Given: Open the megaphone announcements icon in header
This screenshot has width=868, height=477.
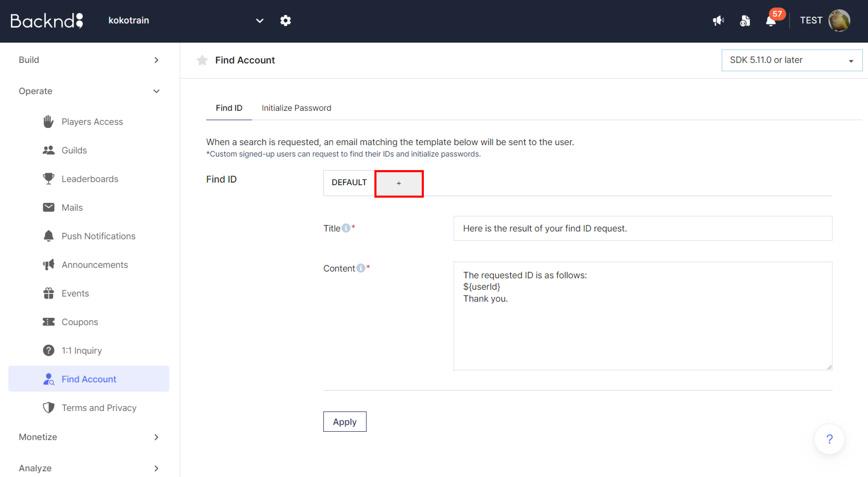Looking at the screenshot, I should coord(718,21).
